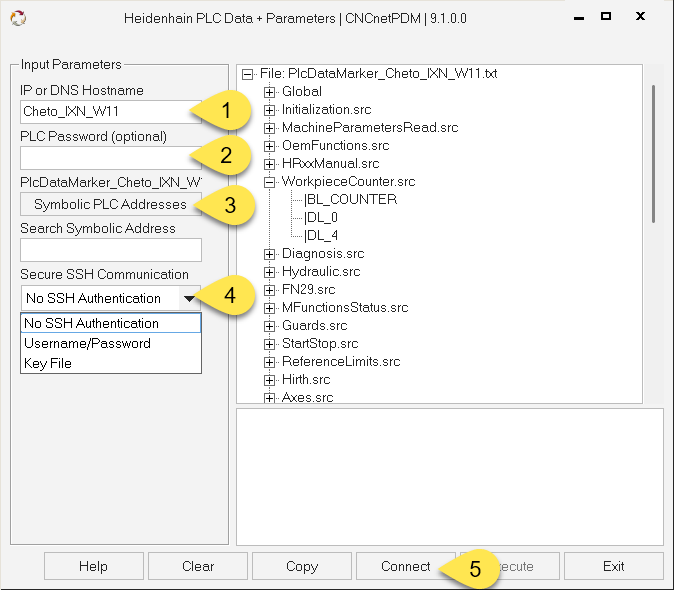Select the |DL_4 tree entry
Screen dimensions: 674x590
[321, 235]
